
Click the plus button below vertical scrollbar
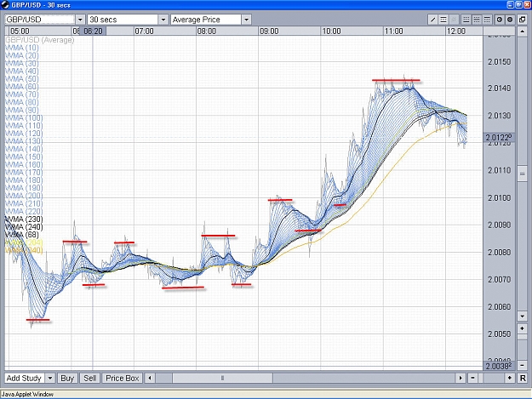[x=522, y=328]
